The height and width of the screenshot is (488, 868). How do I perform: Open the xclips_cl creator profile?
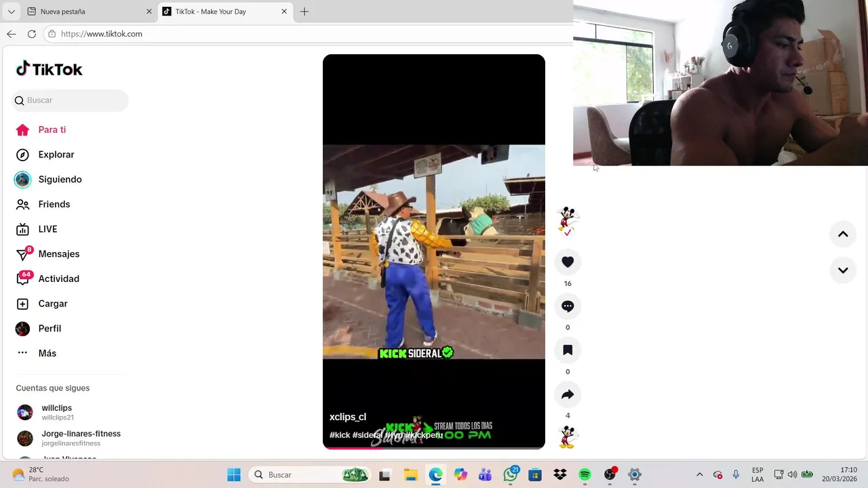click(x=348, y=417)
